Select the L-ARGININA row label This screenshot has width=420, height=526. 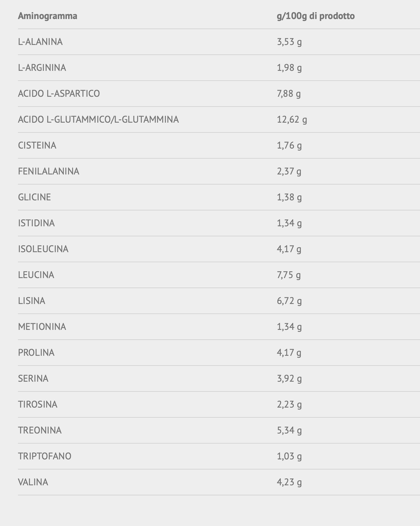(x=42, y=67)
